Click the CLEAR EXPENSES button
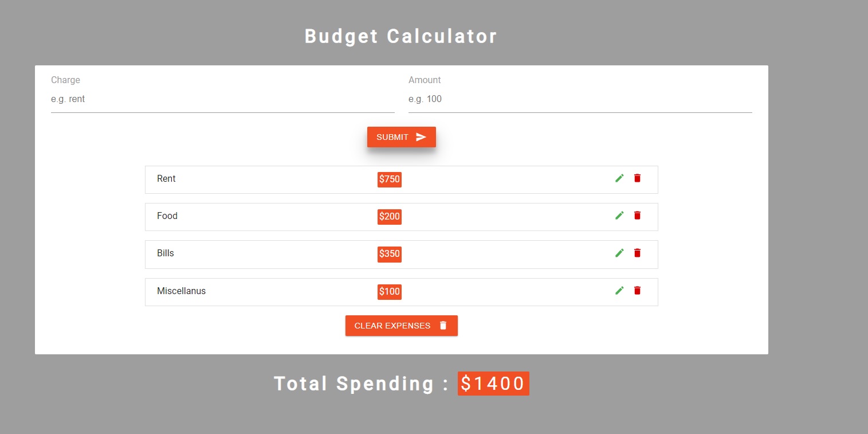This screenshot has height=434, width=868. [x=401, y=325]
